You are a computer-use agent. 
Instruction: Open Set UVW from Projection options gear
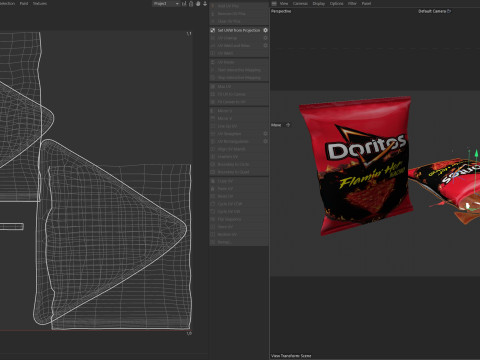(x=265, y=30)
